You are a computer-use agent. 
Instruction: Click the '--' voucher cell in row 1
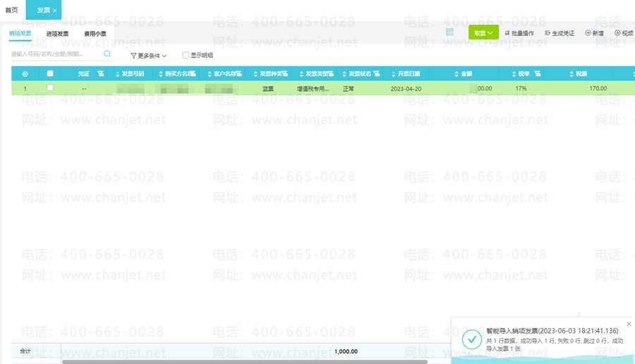point(84,89)
